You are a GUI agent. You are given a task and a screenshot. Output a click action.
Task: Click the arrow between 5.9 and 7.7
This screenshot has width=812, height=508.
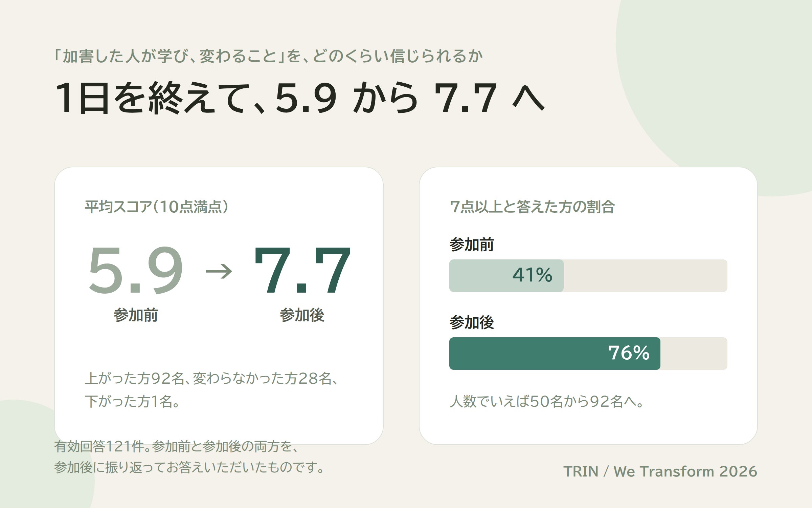coord(219,272)
